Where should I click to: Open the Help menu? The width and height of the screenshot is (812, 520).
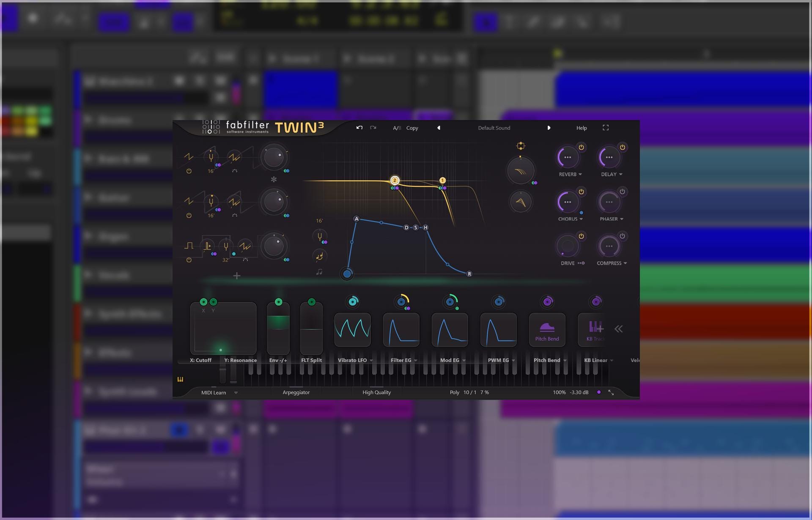pyautogui.click(x=582, y=128)
